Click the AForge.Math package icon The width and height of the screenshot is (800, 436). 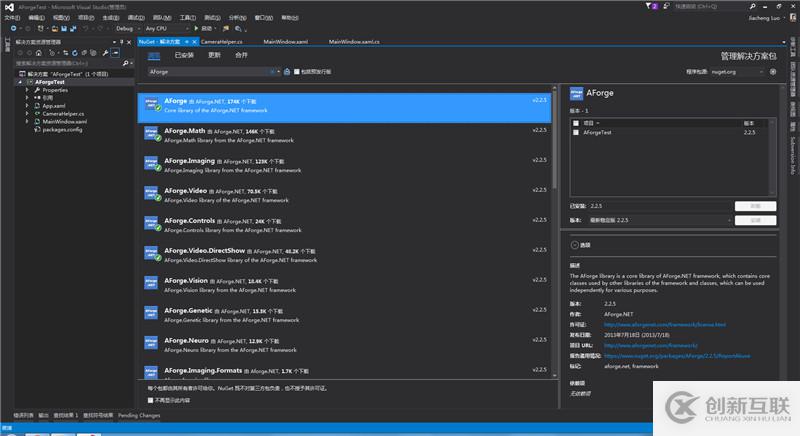coord(150,136)
